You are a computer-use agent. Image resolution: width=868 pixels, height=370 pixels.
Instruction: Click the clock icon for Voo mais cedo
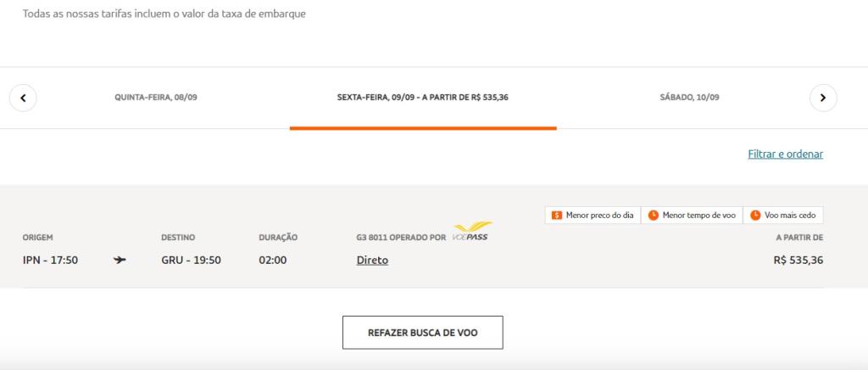pyautogui.click(x=755, y=216)
